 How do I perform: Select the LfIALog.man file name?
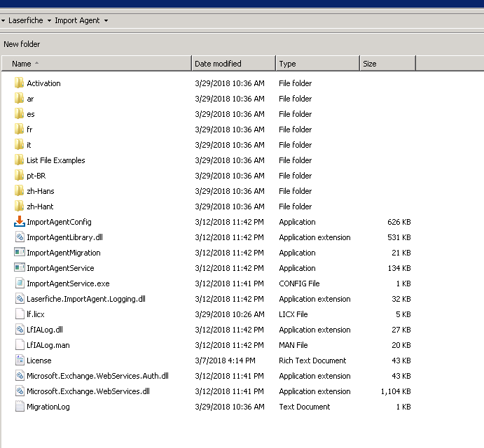pyautogui.click(x=48, y=345)
